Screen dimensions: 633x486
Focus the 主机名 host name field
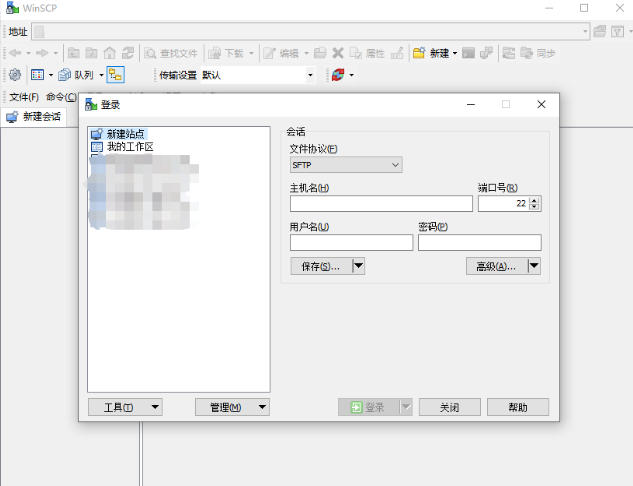coord(381,203)
